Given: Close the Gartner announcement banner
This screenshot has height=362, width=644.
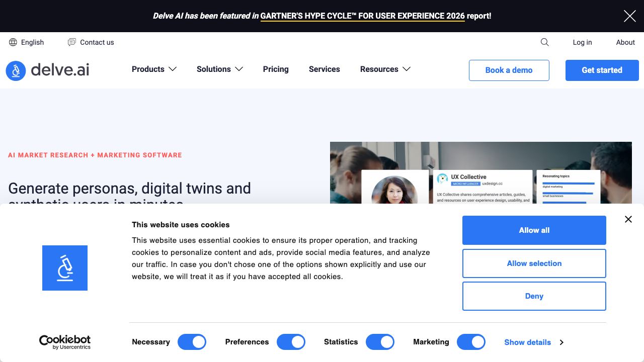Looking at the screenshot, I should (x=629, y=16).
